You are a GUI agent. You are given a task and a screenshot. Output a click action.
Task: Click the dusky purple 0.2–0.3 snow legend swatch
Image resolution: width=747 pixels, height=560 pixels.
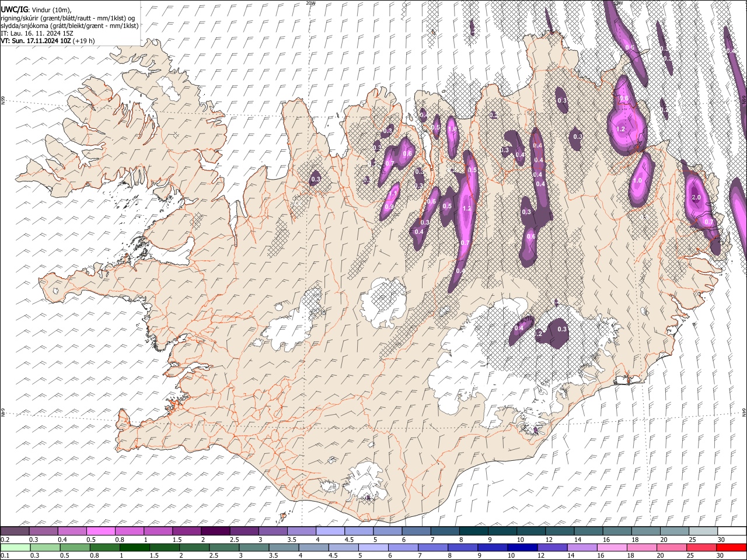(15, 531)
